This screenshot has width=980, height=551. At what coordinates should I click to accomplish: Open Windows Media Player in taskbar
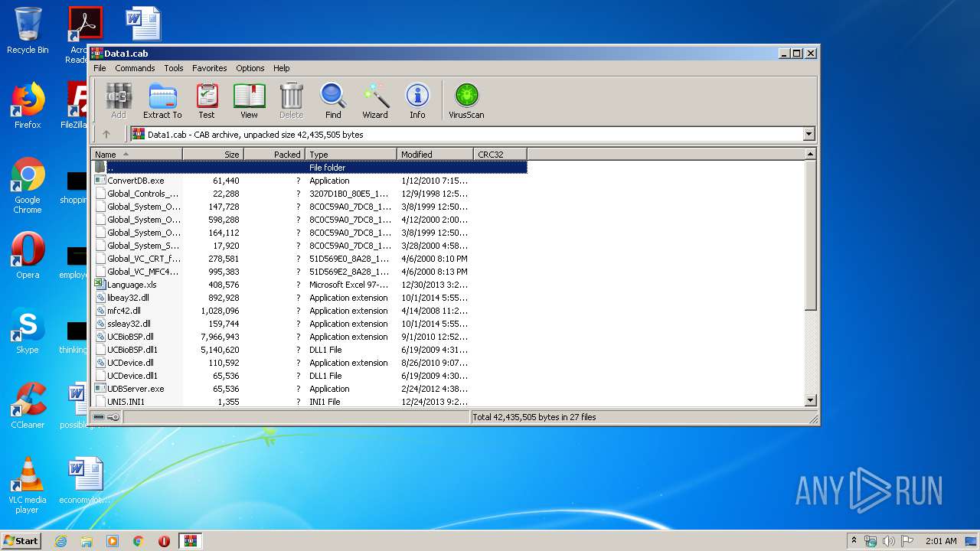(113, 541)
